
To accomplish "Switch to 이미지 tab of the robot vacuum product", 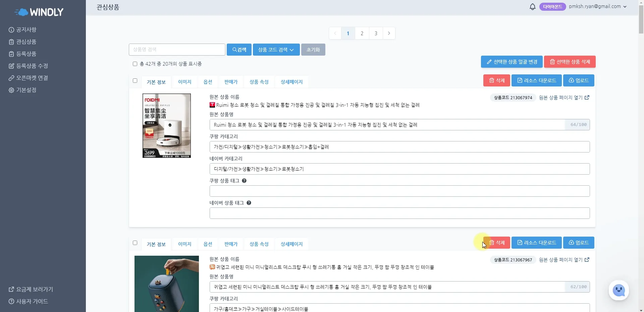I will [x=184, y=82].
